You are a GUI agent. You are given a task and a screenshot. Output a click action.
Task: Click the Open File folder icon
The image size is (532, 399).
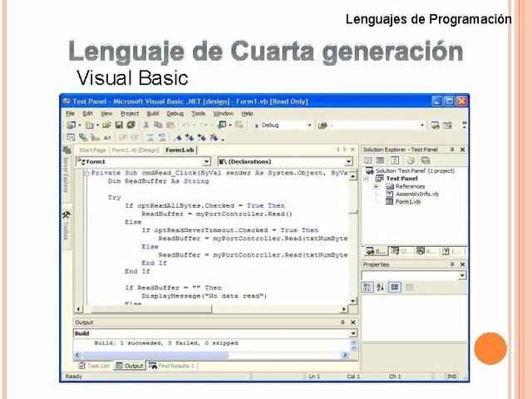106,126
